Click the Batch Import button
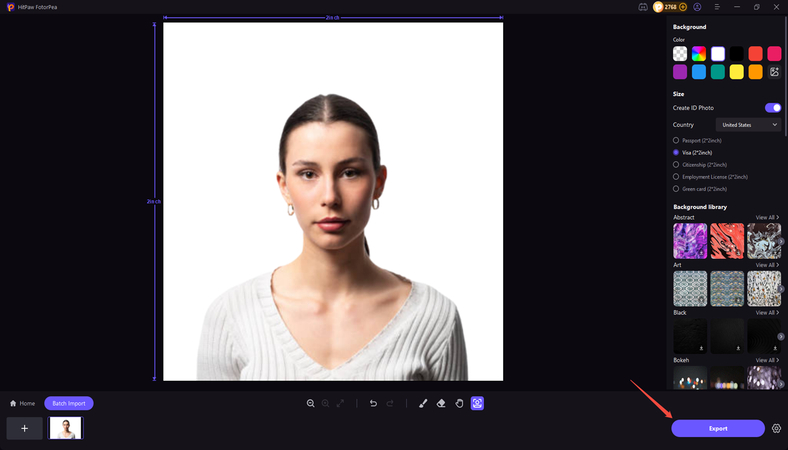The width and height of the screenshot is (788, 450). [x=69, y=403]
